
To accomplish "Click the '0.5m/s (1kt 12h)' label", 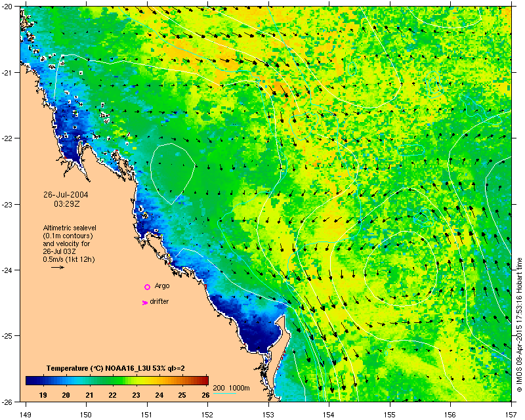I will (69, 259).
